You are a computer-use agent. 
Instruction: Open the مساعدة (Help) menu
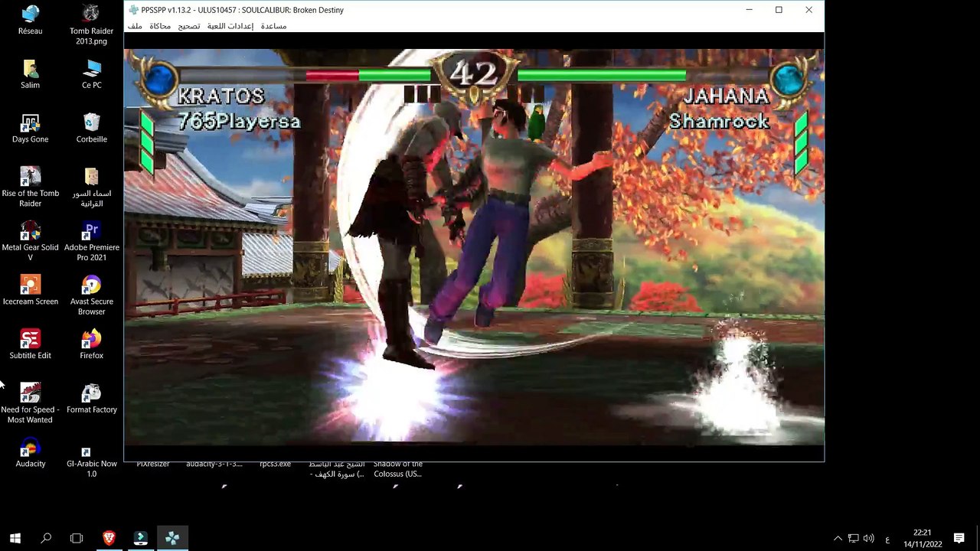[x=273, y=26]
